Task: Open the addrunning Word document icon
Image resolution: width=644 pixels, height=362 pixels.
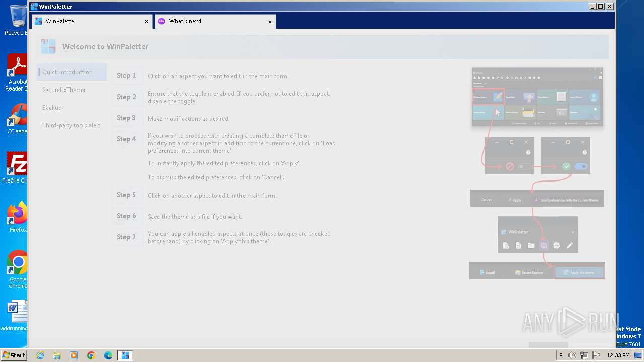Action: (15, 316)
